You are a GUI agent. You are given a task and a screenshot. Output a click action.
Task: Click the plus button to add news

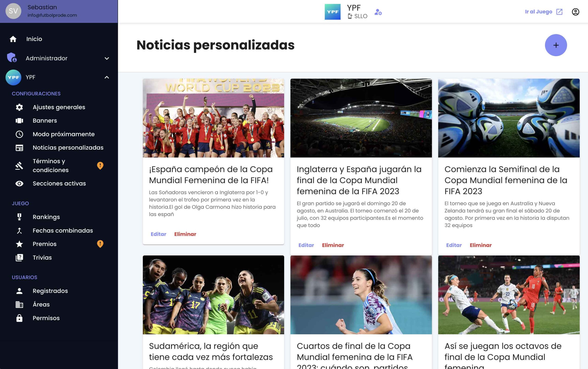556,45
